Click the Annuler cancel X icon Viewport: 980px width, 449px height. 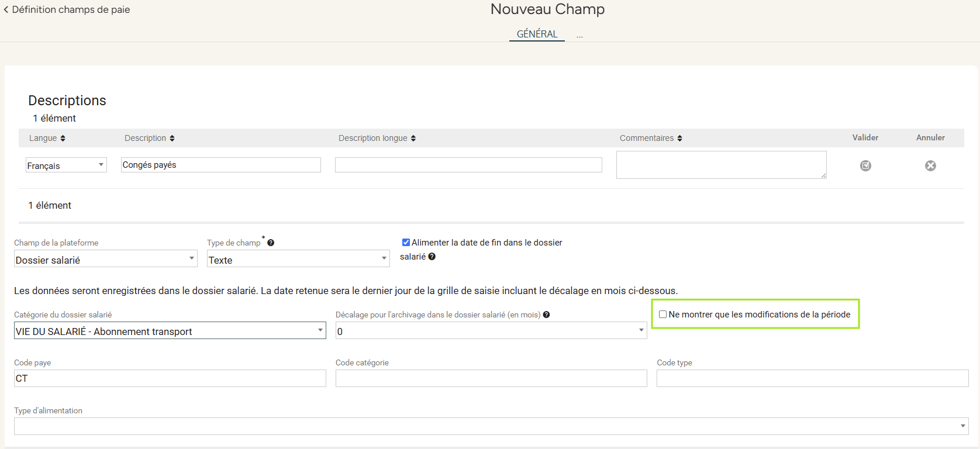[930, 166]
